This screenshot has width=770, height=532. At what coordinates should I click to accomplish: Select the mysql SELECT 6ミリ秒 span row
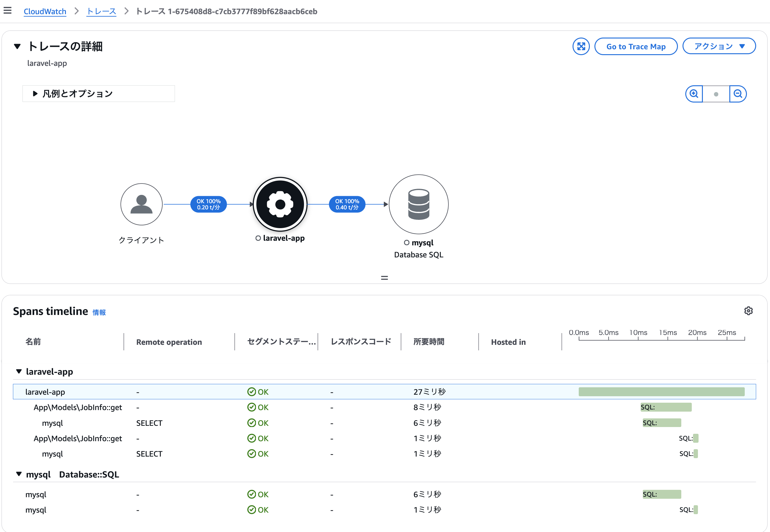(x=384, y=423)
